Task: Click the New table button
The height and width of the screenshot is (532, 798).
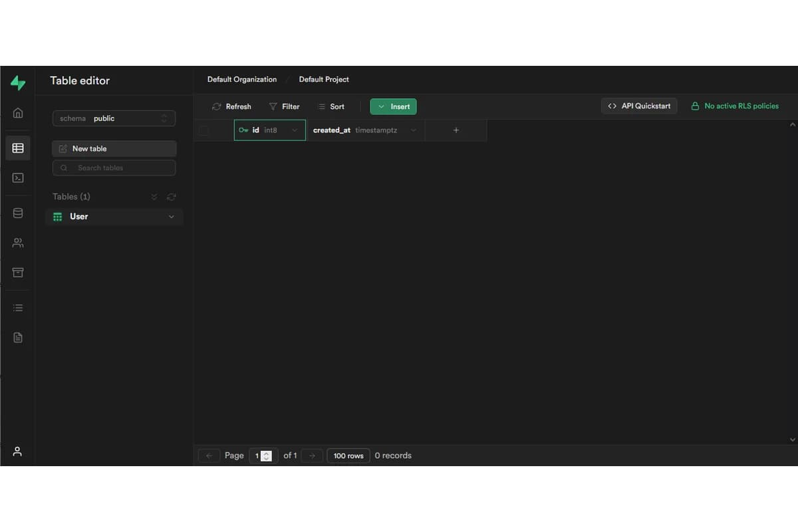Action: click(114, 148)
